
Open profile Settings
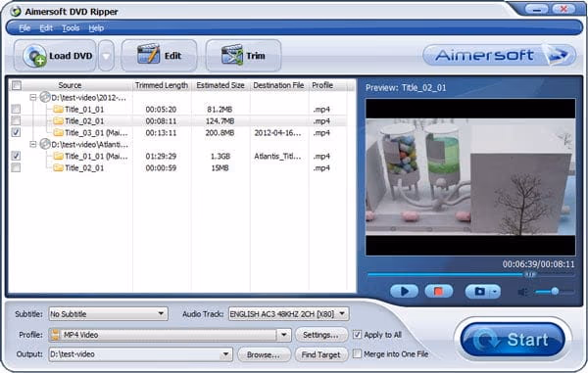[320, 335]
